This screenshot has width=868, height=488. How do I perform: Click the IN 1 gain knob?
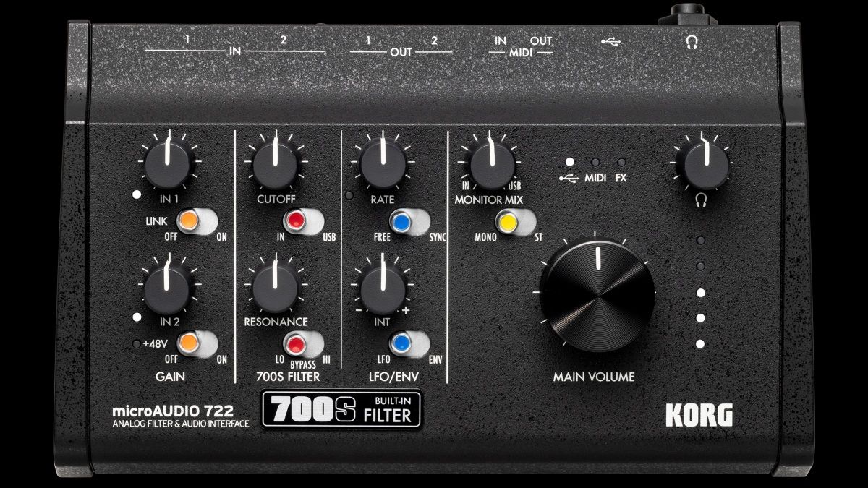click(168, 164)
